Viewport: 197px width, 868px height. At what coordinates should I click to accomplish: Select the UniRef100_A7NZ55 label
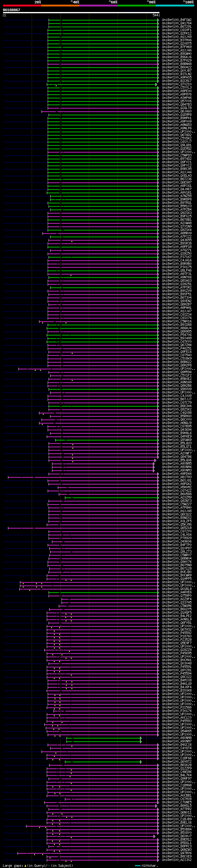point(177,196)
